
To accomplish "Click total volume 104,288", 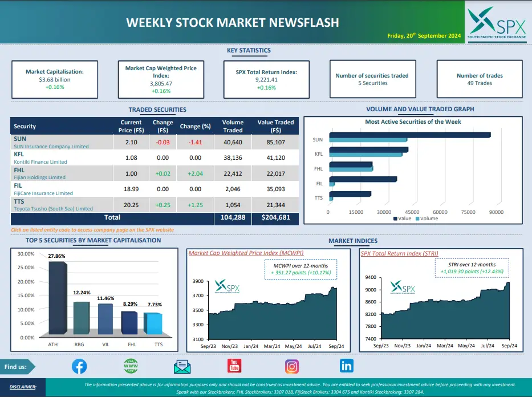I will (233, 217).
